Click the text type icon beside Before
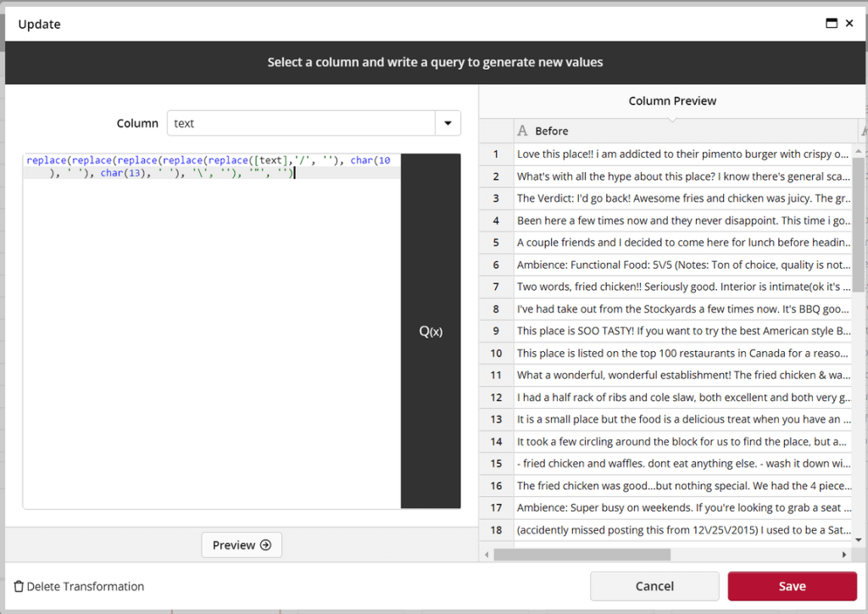The width and height of the screenshot is (868, 614). click(x=522, y=131)
